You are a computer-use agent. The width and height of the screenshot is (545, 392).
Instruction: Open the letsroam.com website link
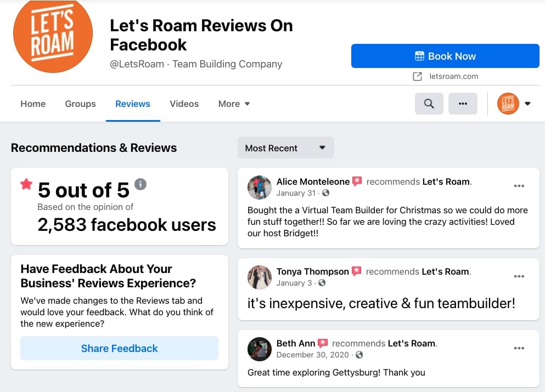(x=453, y=76)
